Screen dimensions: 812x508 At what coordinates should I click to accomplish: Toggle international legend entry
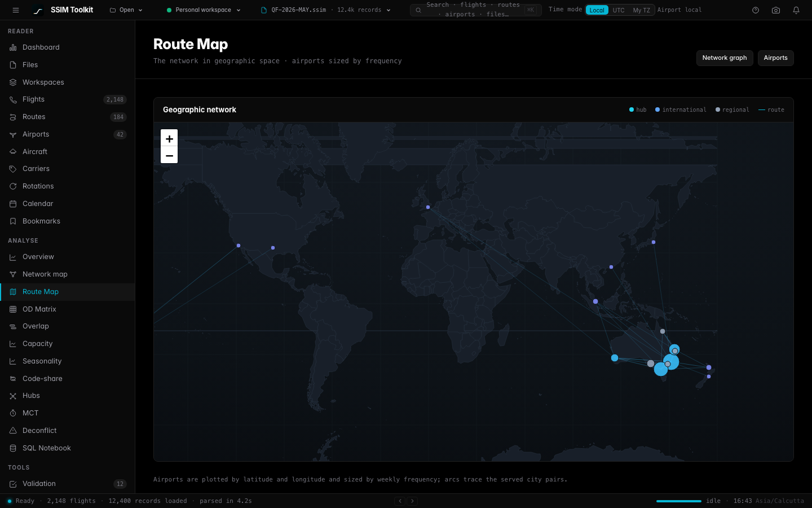tap(681, 110)
